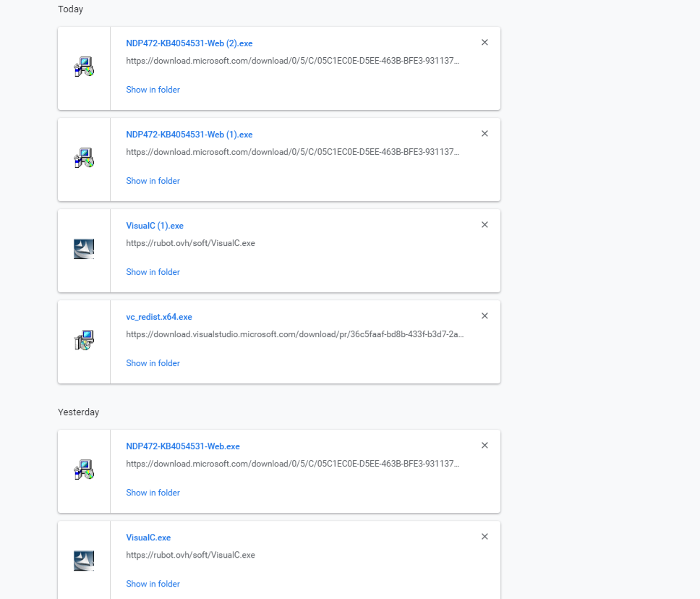
Task: Remove NDP472-KB4054531-Web (2).exe from list
Action: (x=485, y=43)
